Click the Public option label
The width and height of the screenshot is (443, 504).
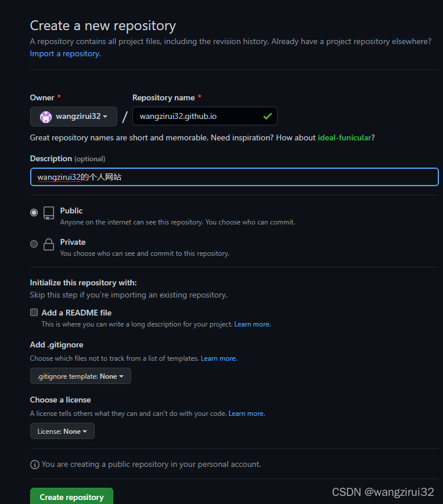point(71,211)
